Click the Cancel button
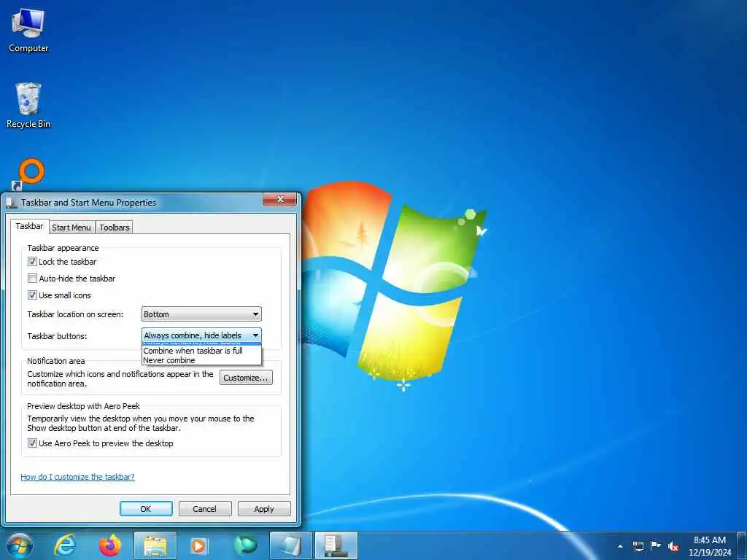This screenshot has width=747, height=560. pyautogui.click(x=205, y=508)
